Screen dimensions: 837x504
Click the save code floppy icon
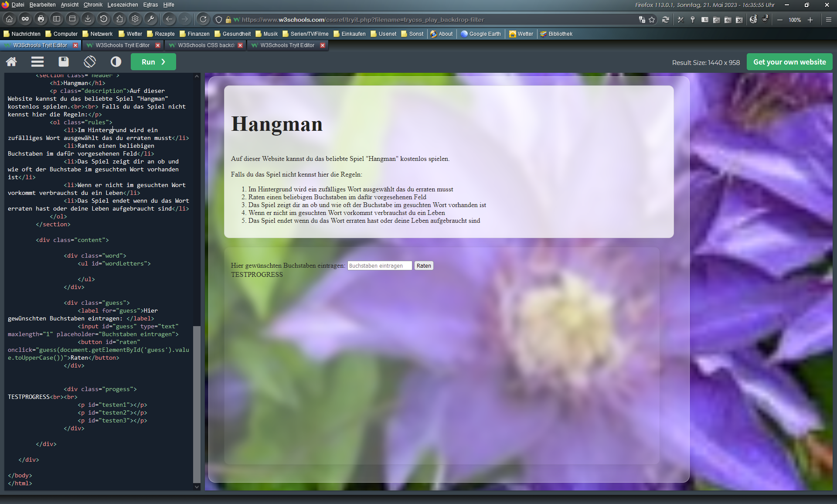(x=64, y=62)
